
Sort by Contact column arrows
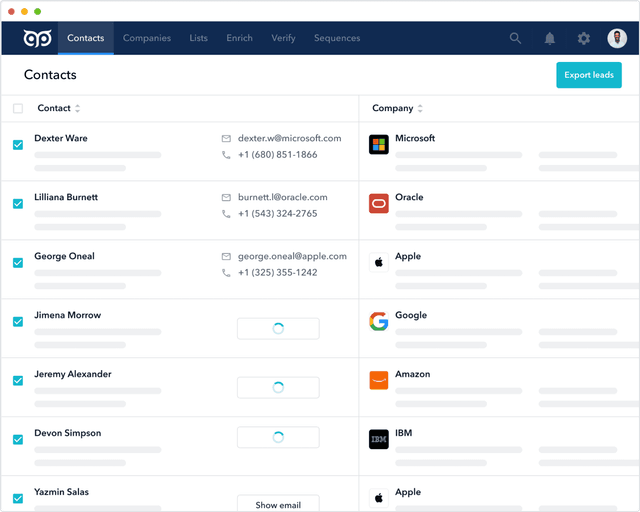coord(77,108)
